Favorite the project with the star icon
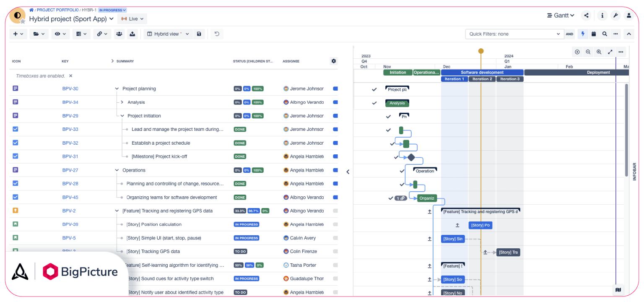 point(23,21)
